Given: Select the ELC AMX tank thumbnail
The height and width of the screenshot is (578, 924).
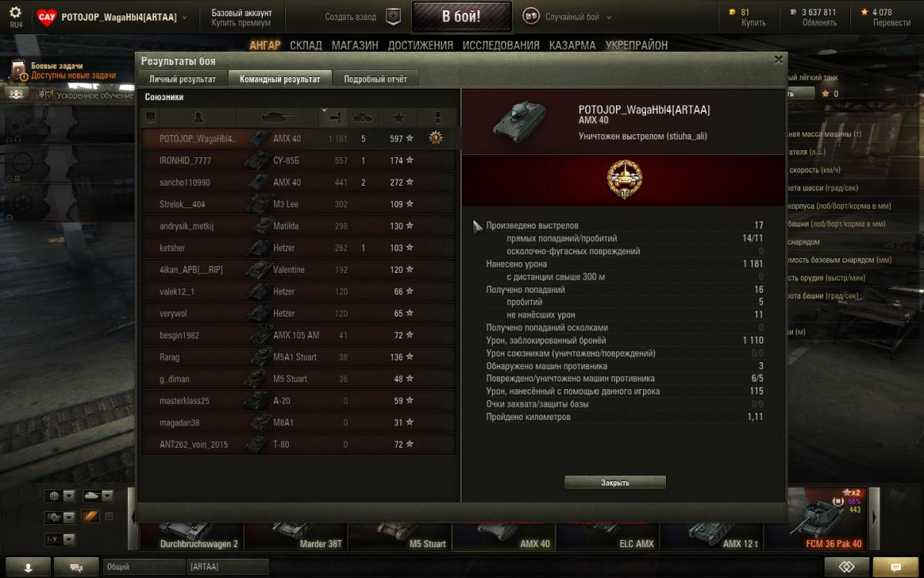Looking at the screenshot, I should pyautogui.click(x=608, y=531).
